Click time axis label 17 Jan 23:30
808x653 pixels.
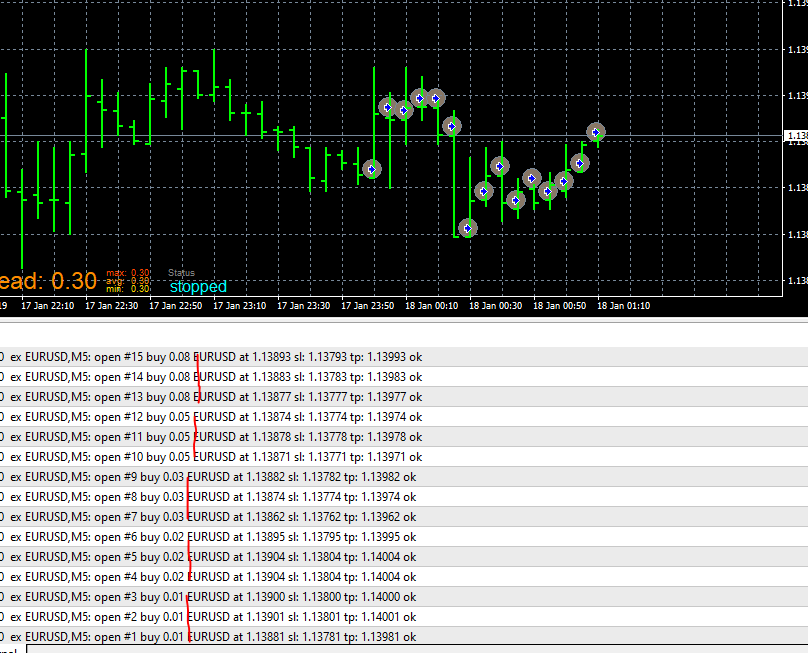point(304,306)
